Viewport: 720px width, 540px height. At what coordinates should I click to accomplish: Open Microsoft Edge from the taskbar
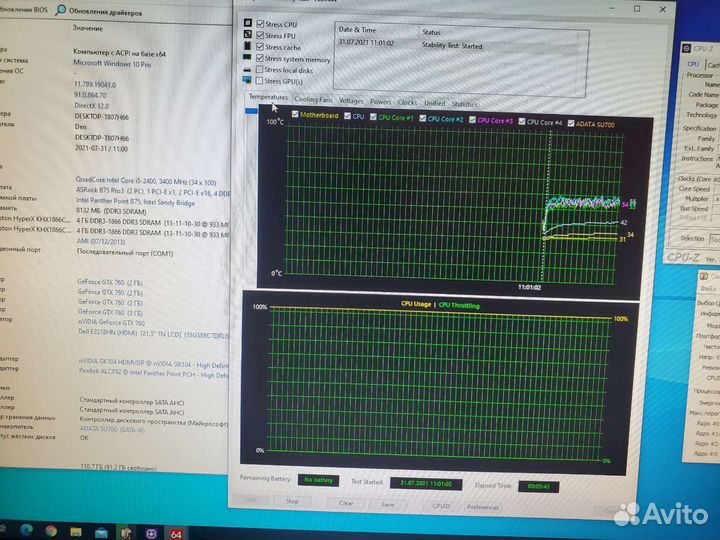click(27, 530)
